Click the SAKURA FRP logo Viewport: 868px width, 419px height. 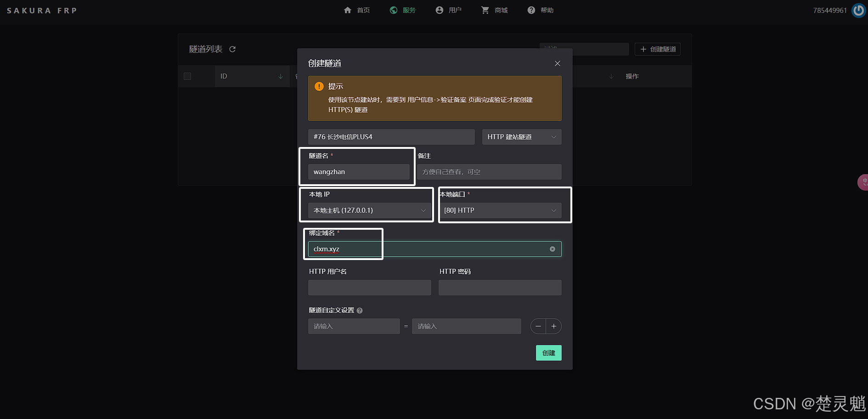click(42, 10)
